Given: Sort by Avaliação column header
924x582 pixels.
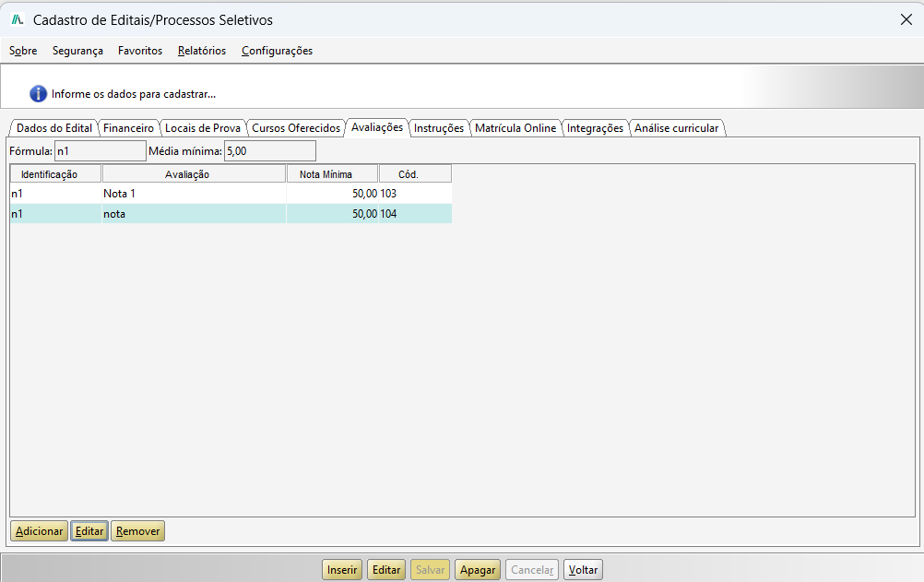Looking at the screenshot, I should pos(194,174).
